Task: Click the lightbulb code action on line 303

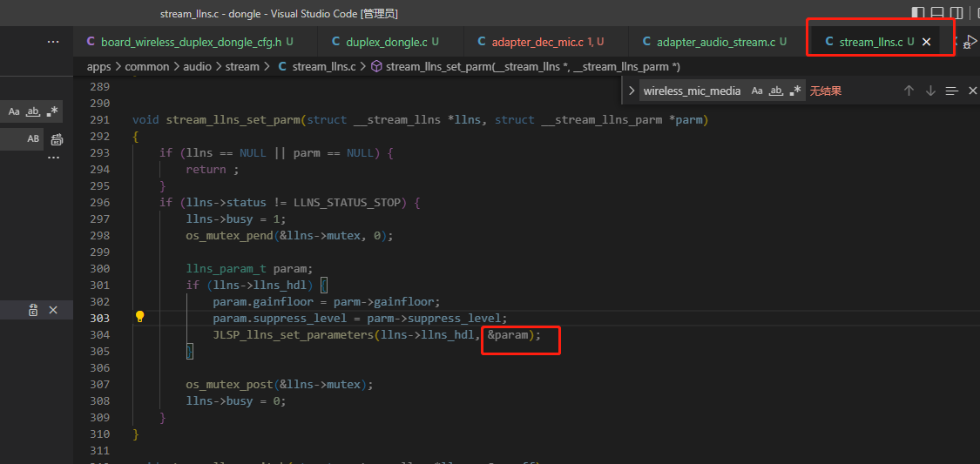Action: 140,317
